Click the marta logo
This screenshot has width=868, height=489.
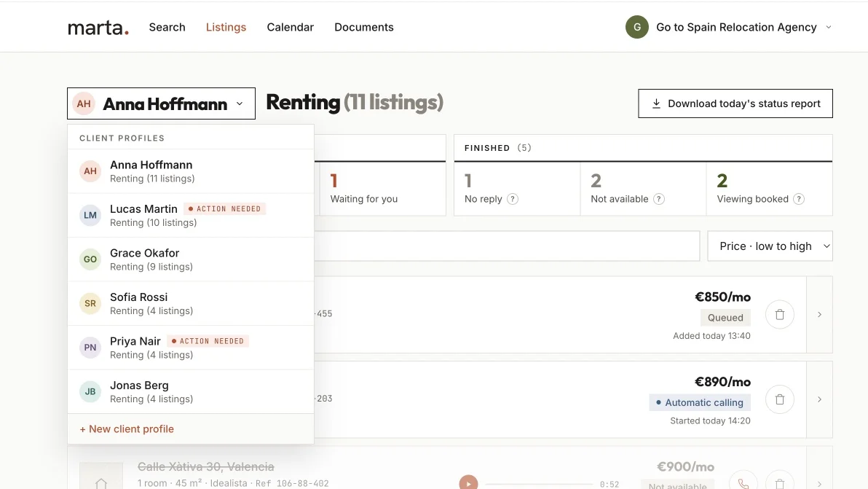tap(98, 27)
